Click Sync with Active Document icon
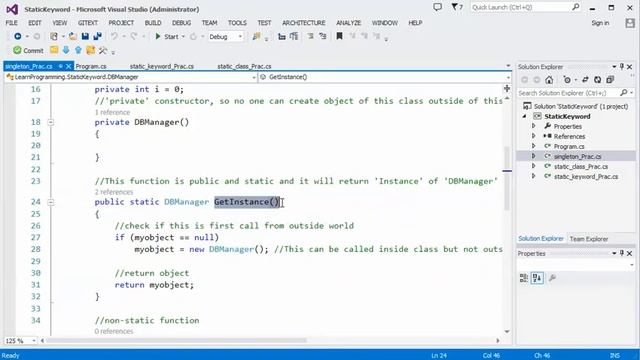640x360 pixels. pos(585,80)
